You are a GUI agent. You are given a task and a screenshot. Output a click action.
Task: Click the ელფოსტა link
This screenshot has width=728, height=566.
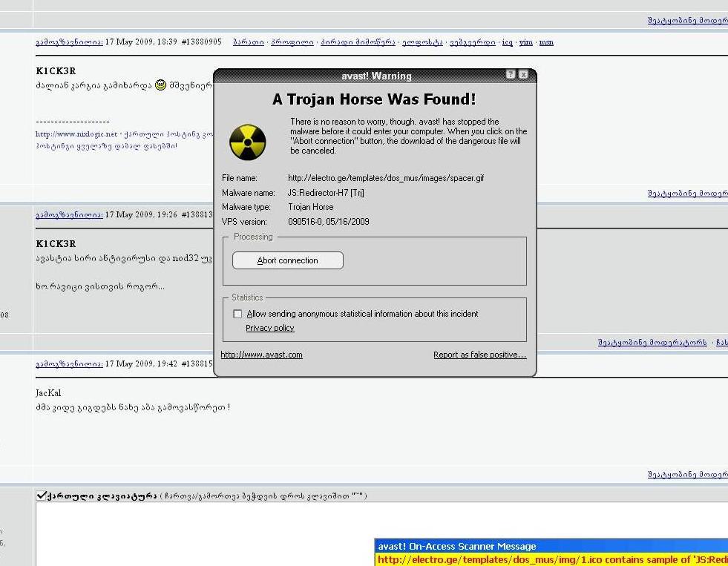click(x=422, y=42)
